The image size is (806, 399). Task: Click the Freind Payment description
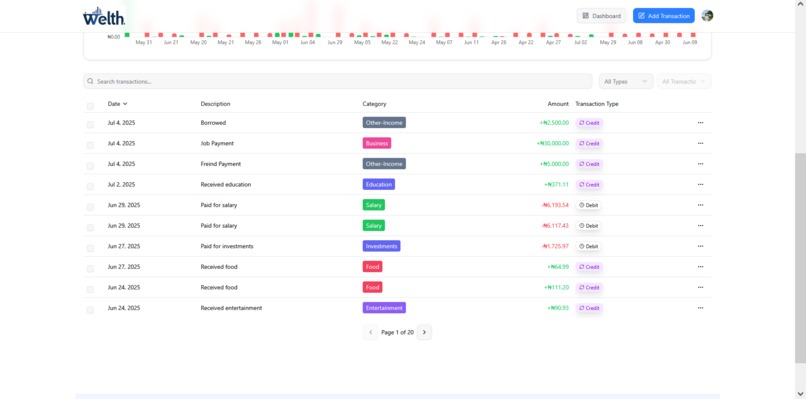click(x=221, y=164)
